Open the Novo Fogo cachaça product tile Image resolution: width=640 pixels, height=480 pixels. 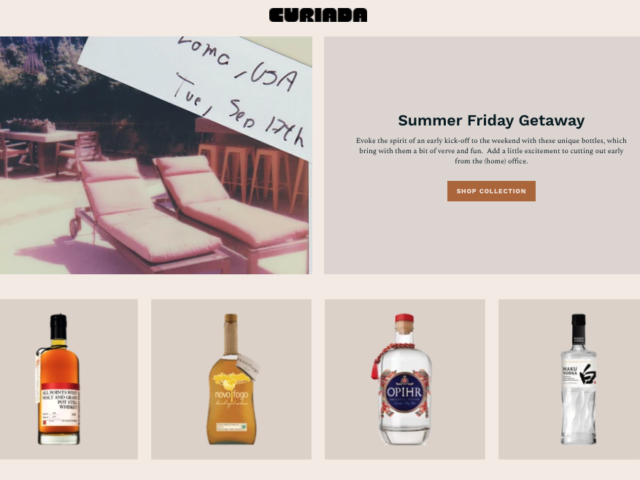click(x=231, y=379)
